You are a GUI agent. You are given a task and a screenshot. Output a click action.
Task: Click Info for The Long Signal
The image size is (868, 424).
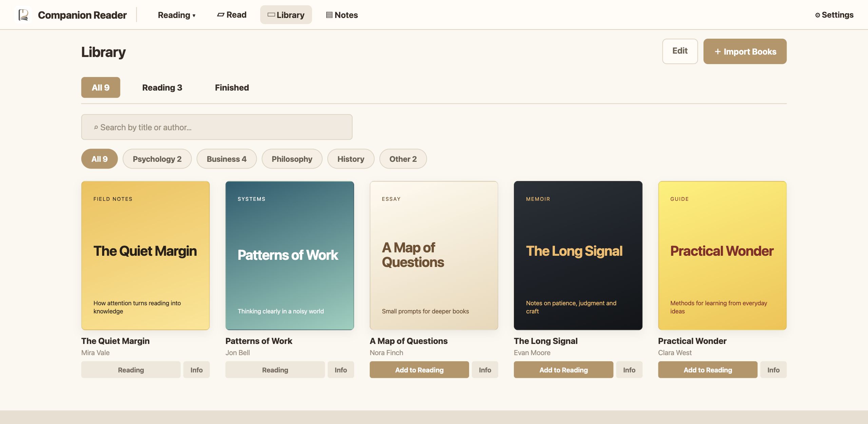click(x=629, y=370)
